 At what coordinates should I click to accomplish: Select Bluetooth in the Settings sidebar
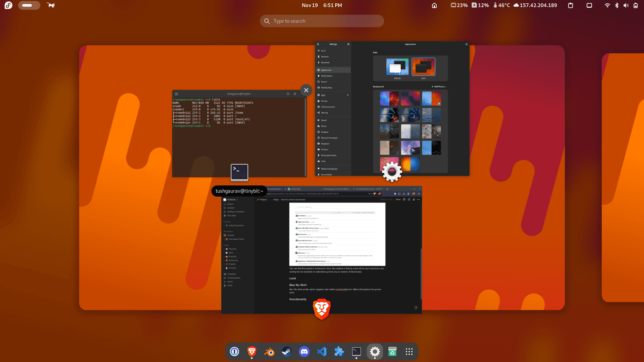(333, 63)
